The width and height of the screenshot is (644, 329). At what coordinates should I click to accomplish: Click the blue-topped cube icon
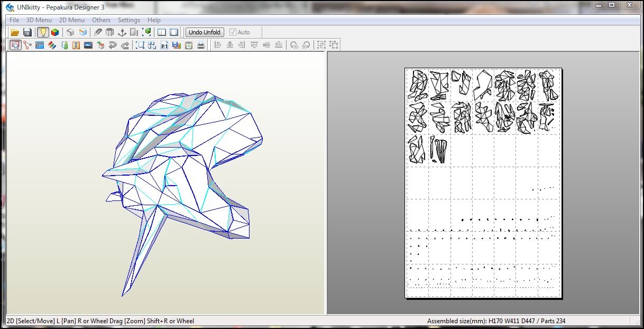(83, 32)
